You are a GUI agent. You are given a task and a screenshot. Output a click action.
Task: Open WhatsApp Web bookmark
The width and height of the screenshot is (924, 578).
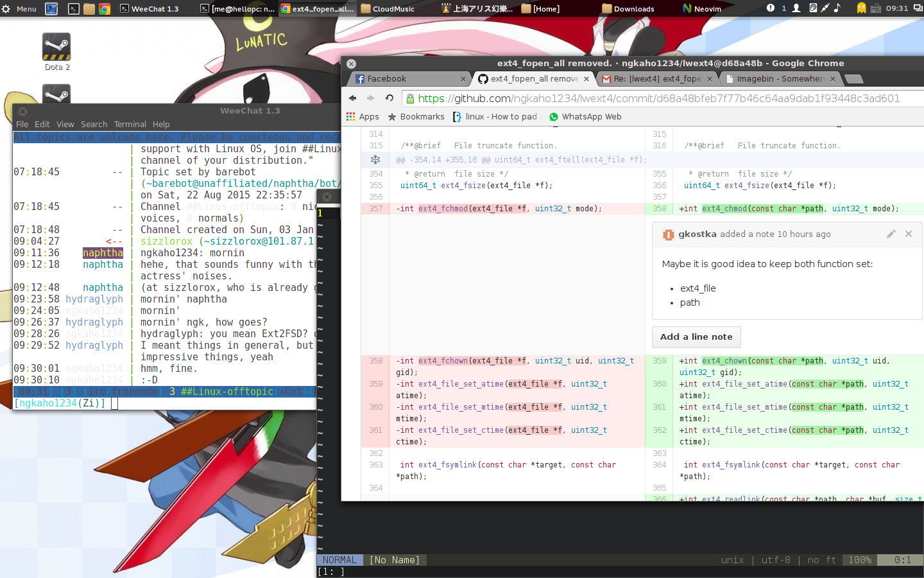point(585,116)
